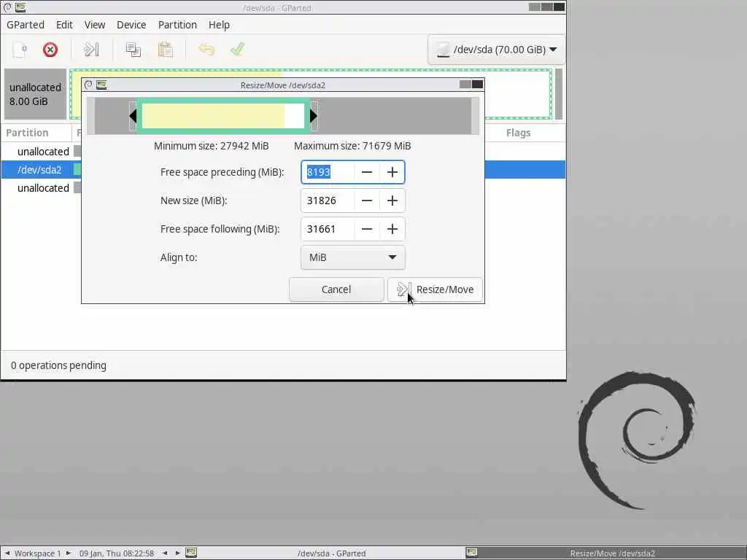Click the Resize/Move confirm button
747x560 pixels.
[x=435, y=289]
